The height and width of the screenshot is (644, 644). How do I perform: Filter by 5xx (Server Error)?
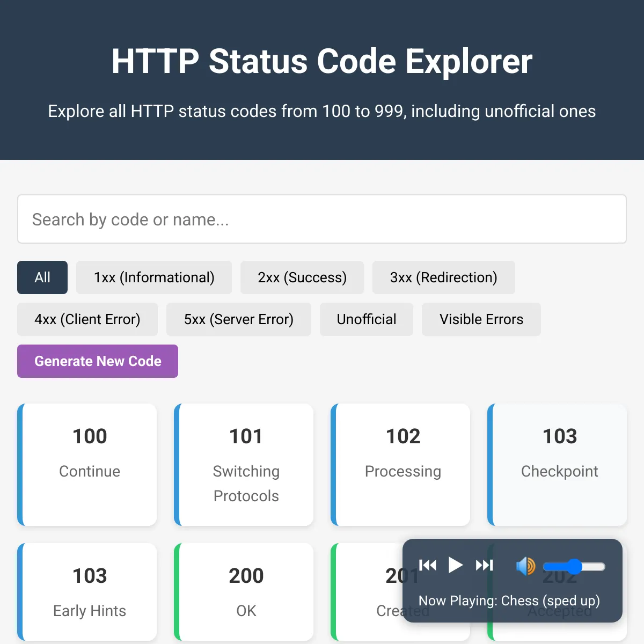[238, 319]
